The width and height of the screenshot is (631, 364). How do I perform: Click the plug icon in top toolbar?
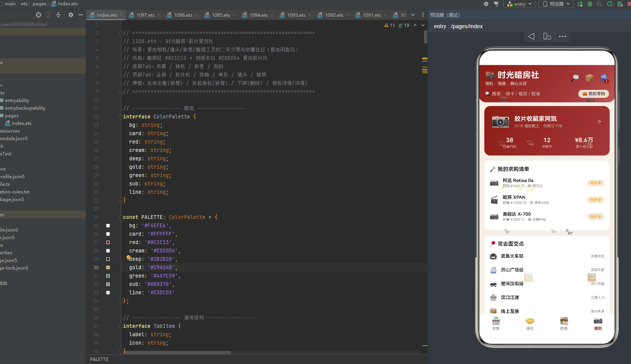click(x=496, y=4)
